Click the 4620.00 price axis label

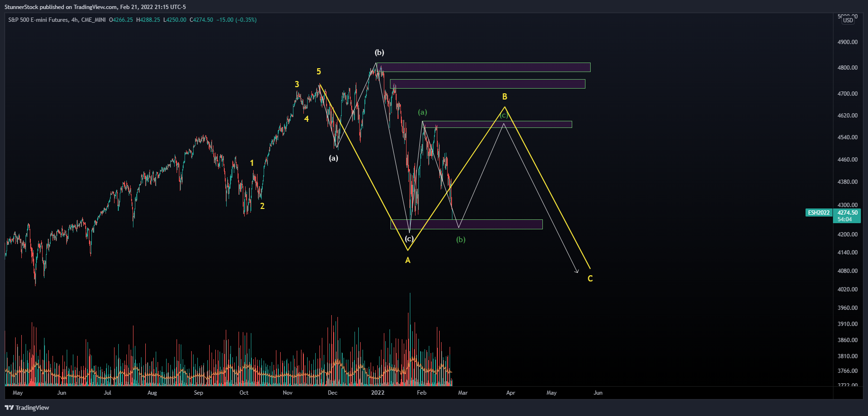[848, 116]
